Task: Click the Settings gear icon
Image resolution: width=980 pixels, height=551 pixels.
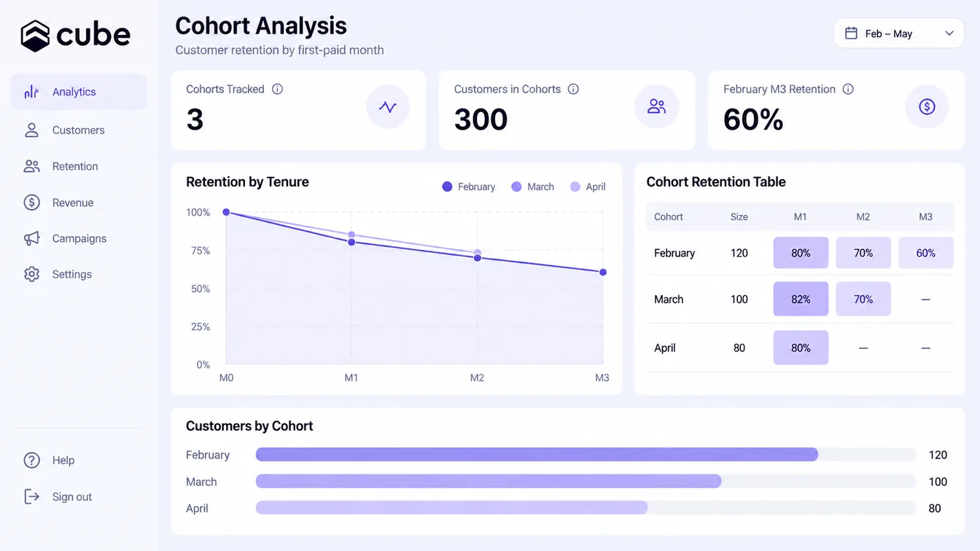Action: pyautogui.click(x=31, y=274)
